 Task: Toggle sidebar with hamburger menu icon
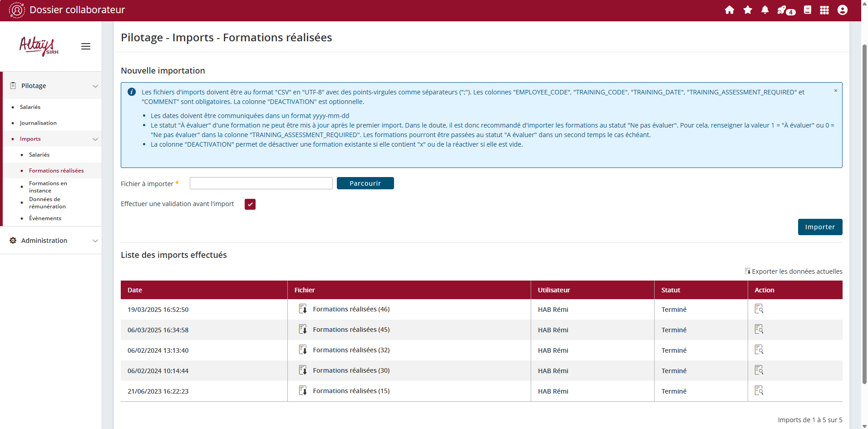[86, 46]
